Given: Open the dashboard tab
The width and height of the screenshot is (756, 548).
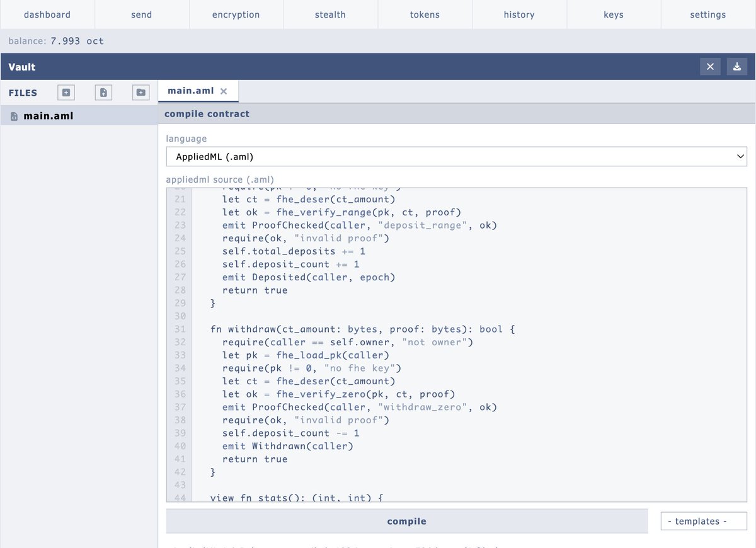Looking at the screenshot, I should 47,14.
